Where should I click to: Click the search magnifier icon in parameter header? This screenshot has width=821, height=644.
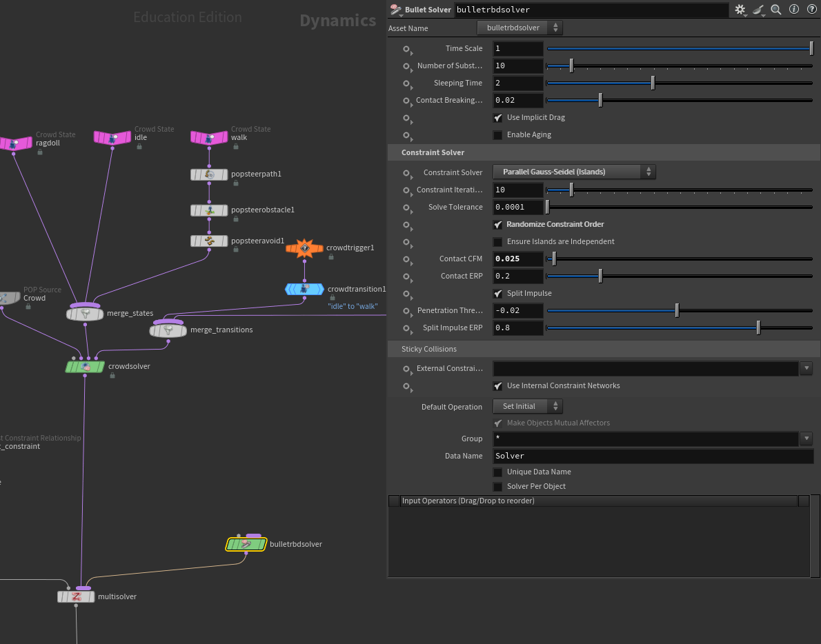776,10
